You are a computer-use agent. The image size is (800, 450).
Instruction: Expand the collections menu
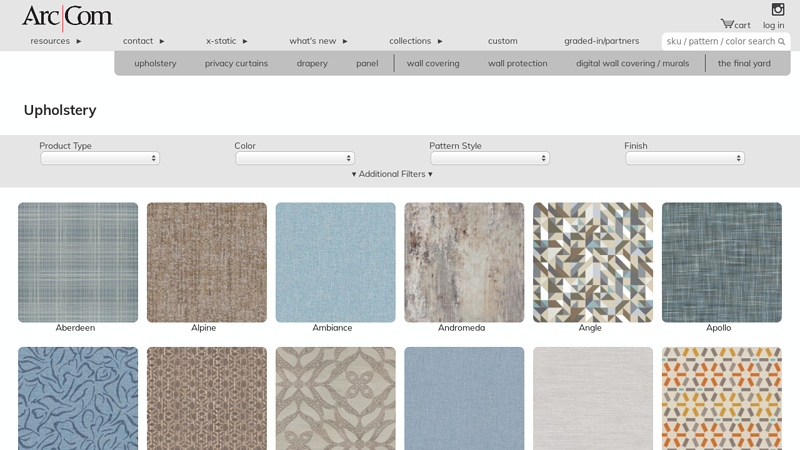point(416,41)
